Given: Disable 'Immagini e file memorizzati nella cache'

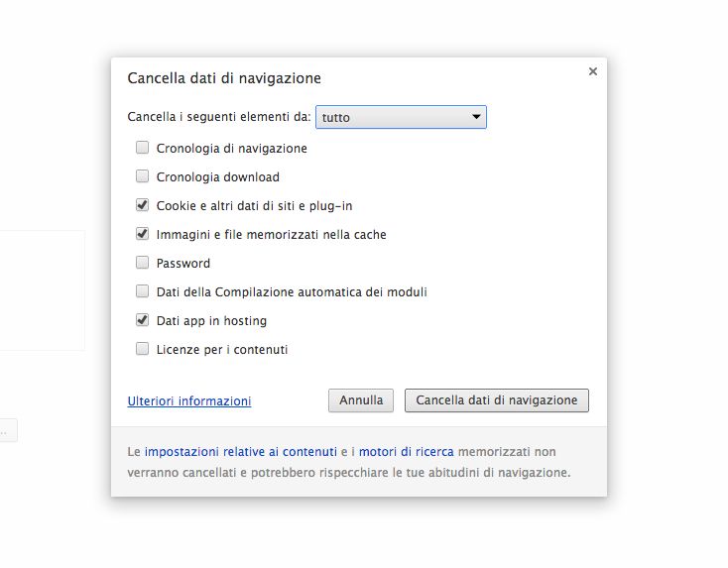Looking at the screenshot, I should (143, 235).
